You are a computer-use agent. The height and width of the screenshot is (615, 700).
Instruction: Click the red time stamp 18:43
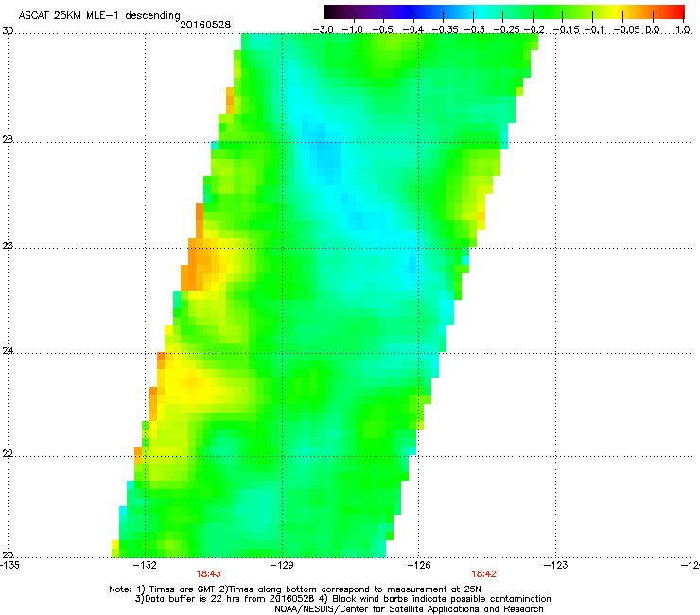(x=208, y=574)
